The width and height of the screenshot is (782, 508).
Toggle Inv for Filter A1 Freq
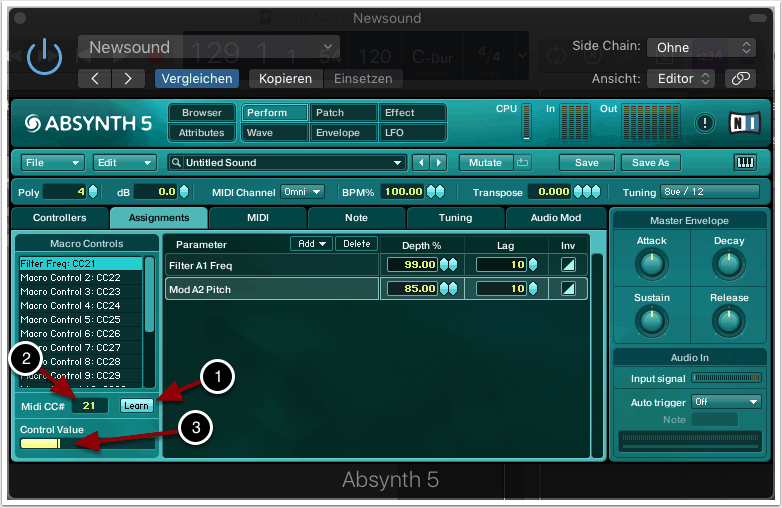(x=568, y=264)
